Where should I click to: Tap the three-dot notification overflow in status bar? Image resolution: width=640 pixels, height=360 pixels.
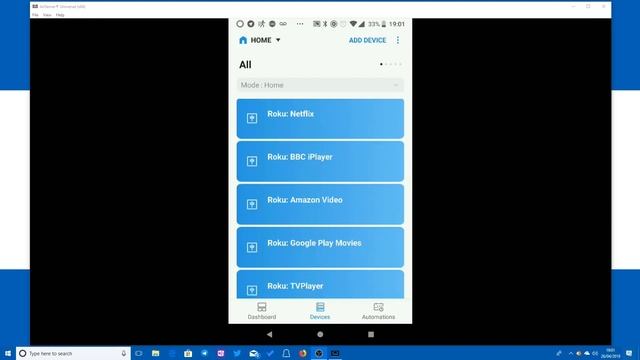300,24
